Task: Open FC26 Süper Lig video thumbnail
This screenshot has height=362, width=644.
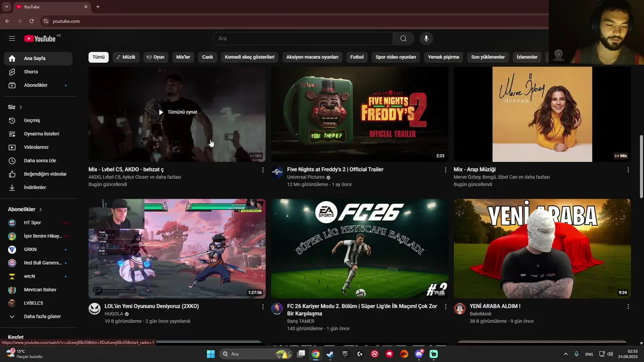Action: pyautogui.click(x=360, y=248)
